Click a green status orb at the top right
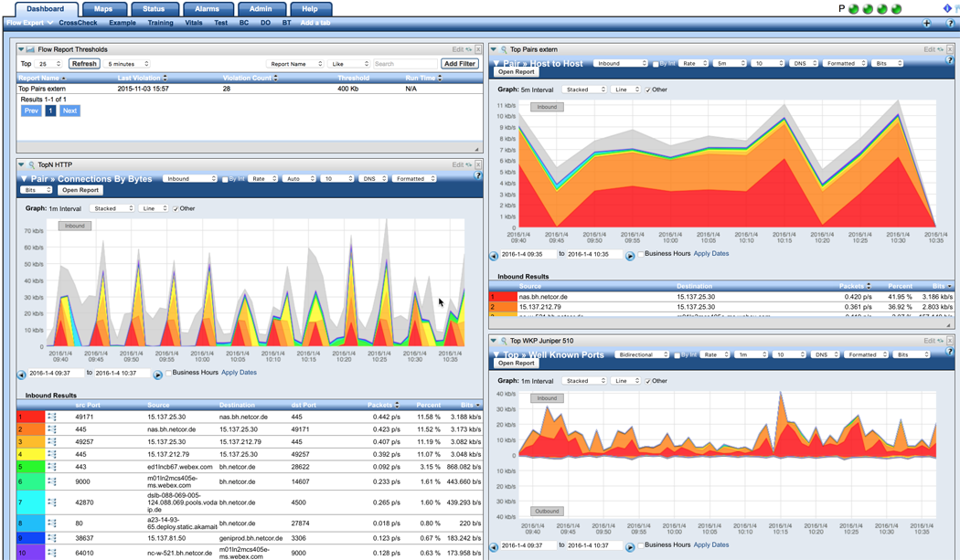Screen dimensions: 960x560 [855, 8]
